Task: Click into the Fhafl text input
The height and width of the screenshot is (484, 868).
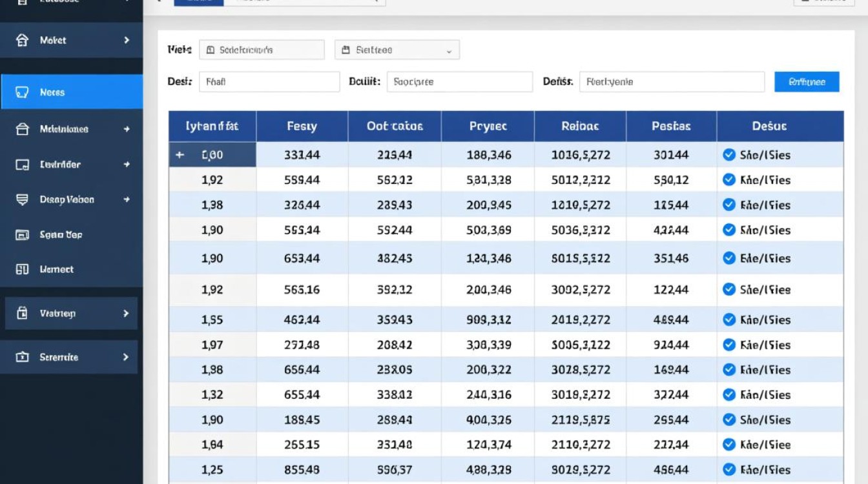Action: 269,82
